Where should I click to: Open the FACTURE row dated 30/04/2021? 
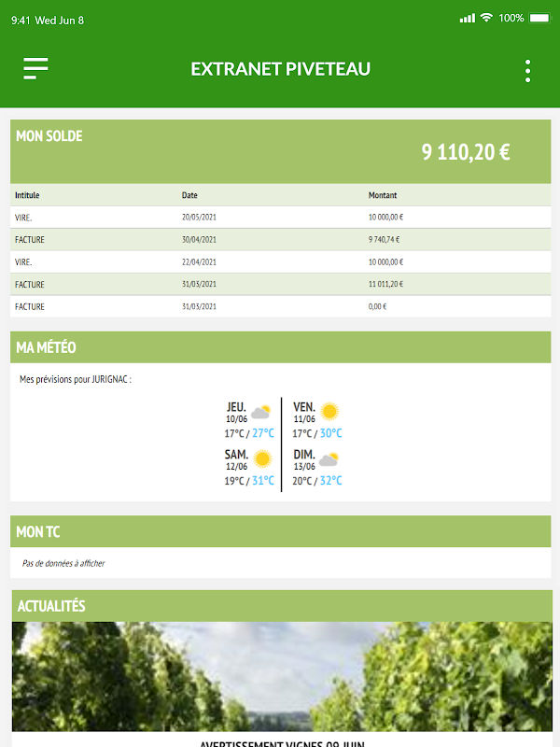pyautogui.click(x=281, y=240)
